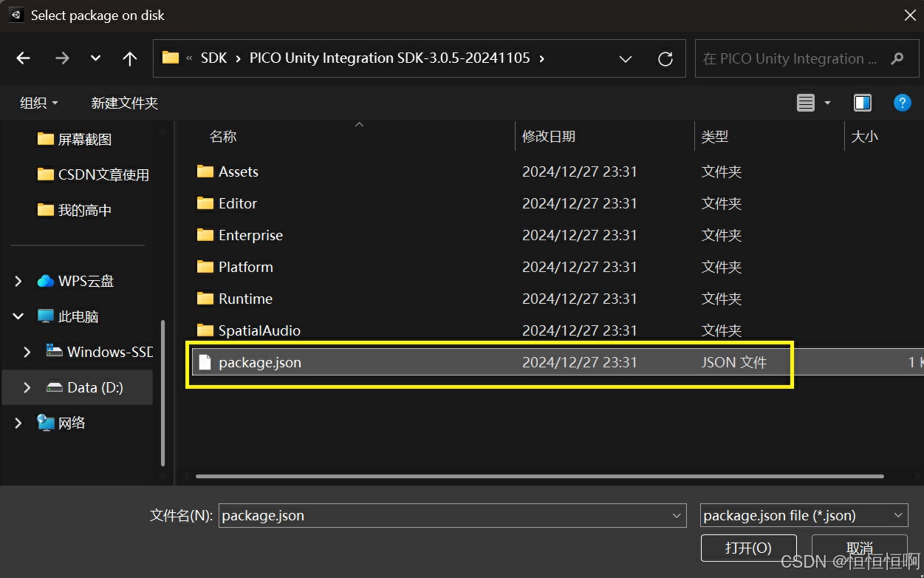Create a new folder with 新建文件夹
Image resolution: width=924 pixels, height=578 pixels.
[x=124, y=103]
